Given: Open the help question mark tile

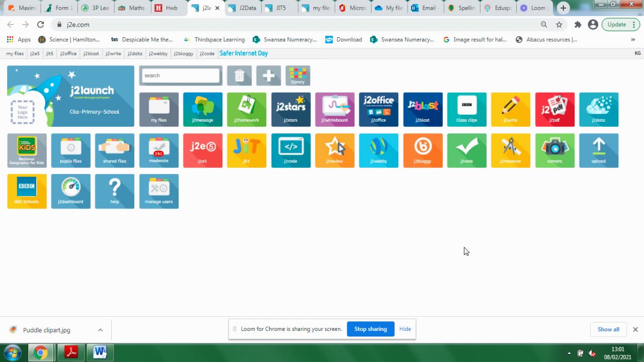Looking at the screenshot, I should click(x=115, y=191).
